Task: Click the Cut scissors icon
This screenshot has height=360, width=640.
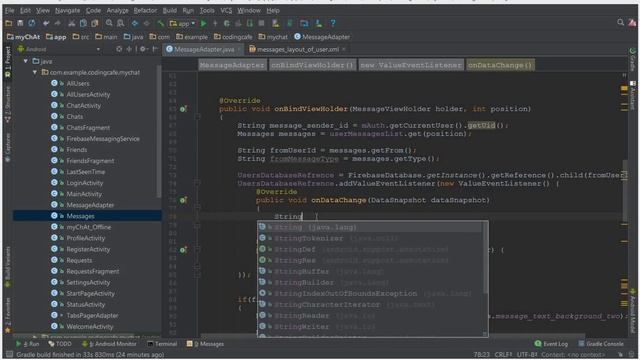Action: [x=71, y=24]
